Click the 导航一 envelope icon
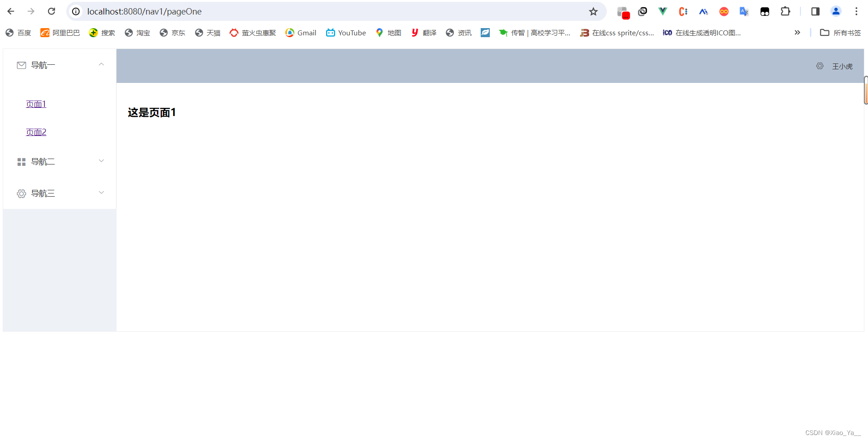868x440 pixels. tap(21, 65)
